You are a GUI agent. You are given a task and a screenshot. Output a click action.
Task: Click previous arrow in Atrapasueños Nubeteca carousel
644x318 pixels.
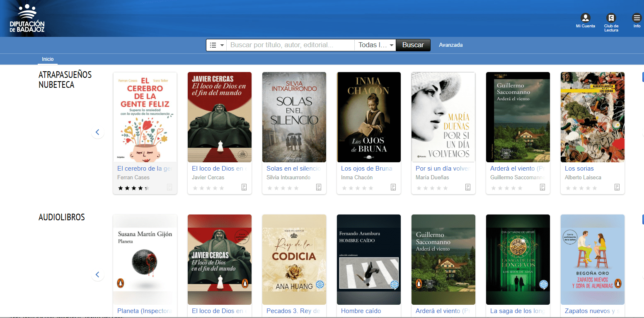click(97, 132)
